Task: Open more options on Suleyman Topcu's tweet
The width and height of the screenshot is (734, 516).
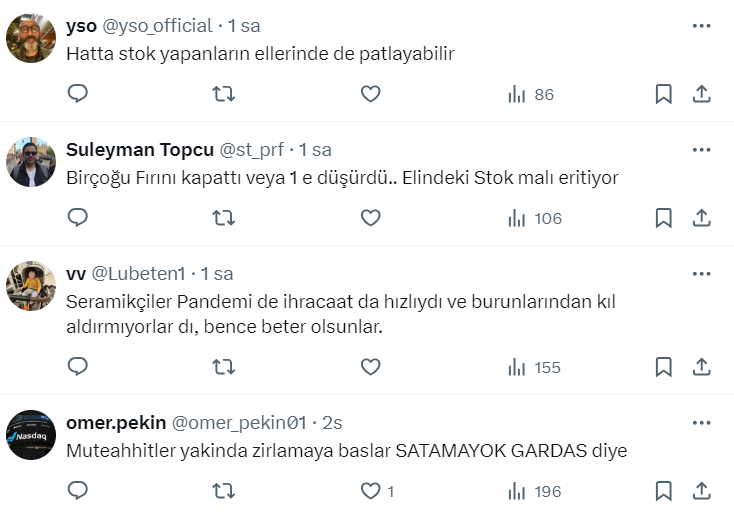Action: click(701, 149)
